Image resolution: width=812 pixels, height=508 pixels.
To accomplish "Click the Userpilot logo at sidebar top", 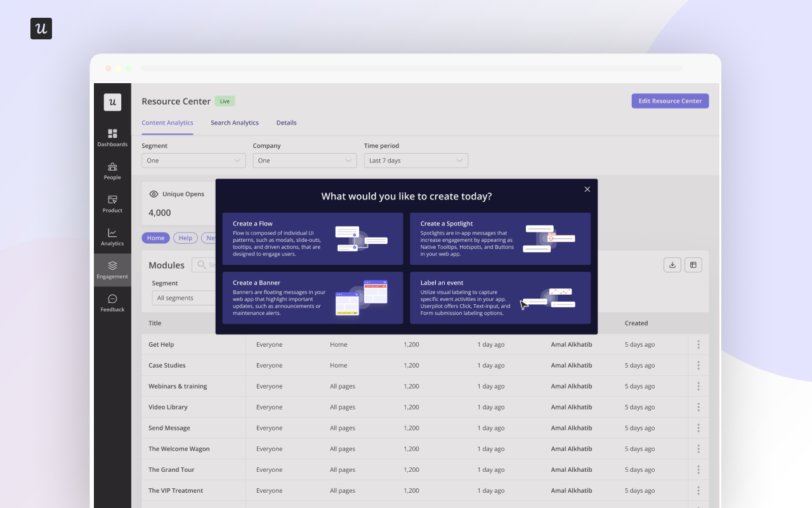I will 112,102.
